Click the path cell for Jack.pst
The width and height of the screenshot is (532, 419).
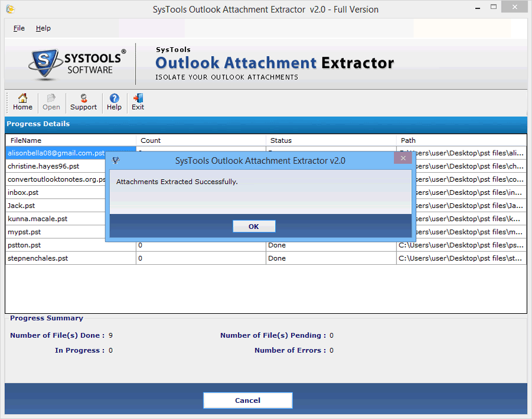[471, 206]
